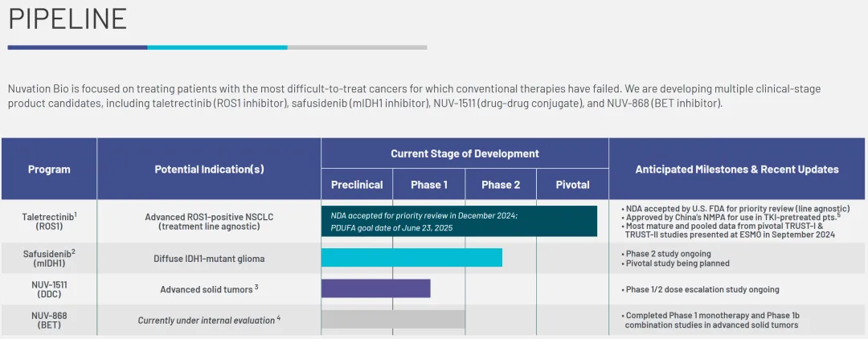Click the dark teal NDA accepted progress bar
This screenshot has height=339, width=868.
coord(459,221)
